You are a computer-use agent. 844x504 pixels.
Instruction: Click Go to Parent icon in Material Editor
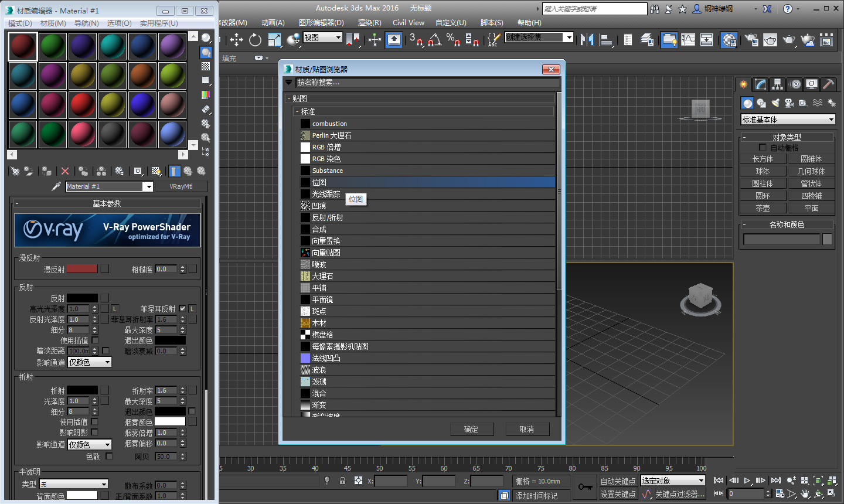[188, 171]
